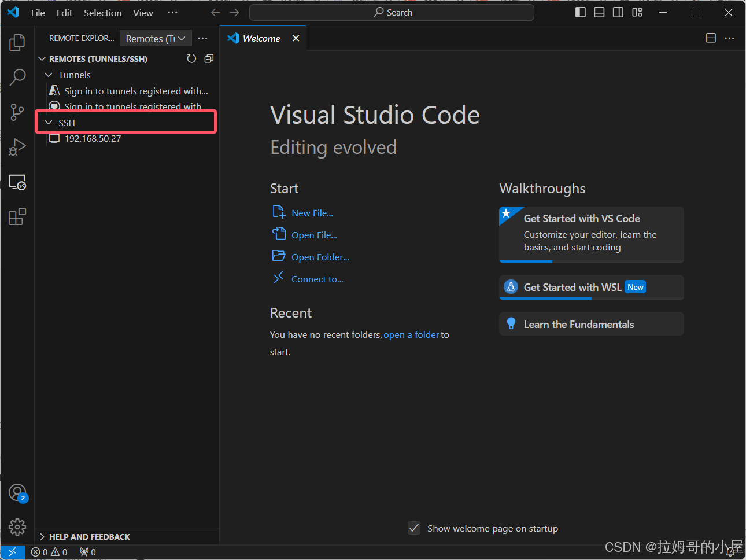Open Remote Explorer view in activity bar
746x560 pixels.
point(17,182)
